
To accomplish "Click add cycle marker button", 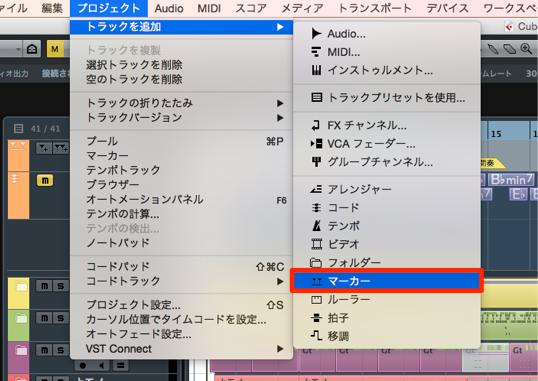I will pyautogui.click(x=61, y=148).
